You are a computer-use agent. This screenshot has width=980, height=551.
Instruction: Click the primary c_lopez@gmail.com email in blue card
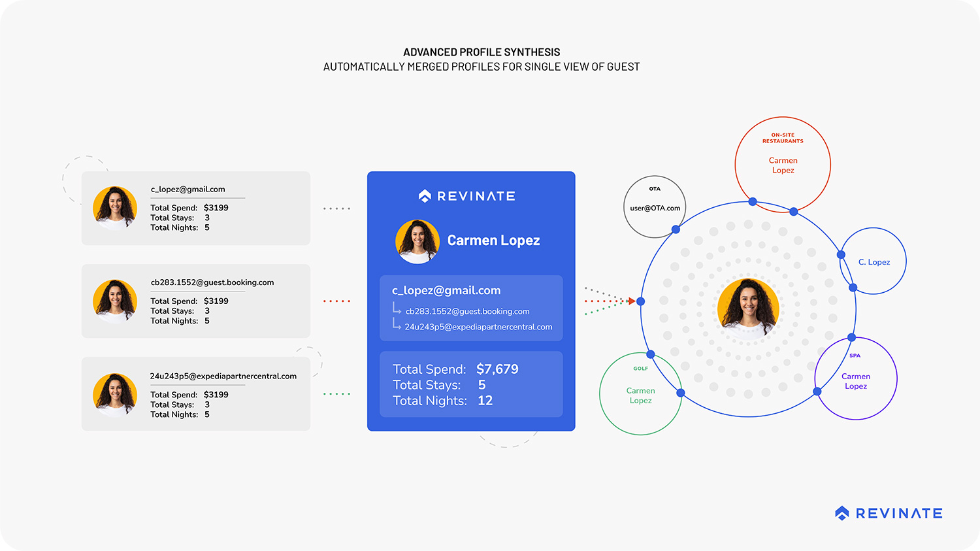[446, 290]
